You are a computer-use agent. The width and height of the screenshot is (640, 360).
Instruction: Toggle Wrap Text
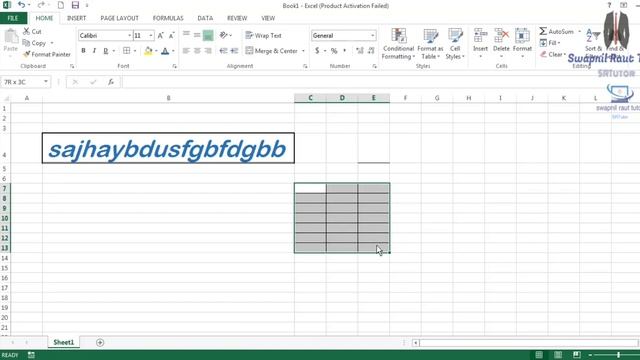(x=264, y=36)
